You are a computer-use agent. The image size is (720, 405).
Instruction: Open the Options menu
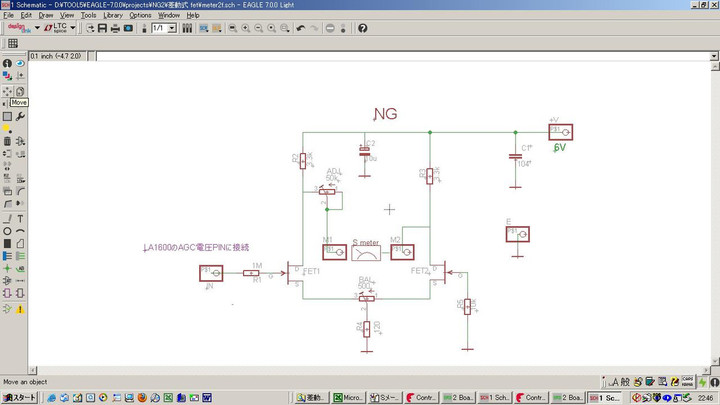[x=140, y=15]
